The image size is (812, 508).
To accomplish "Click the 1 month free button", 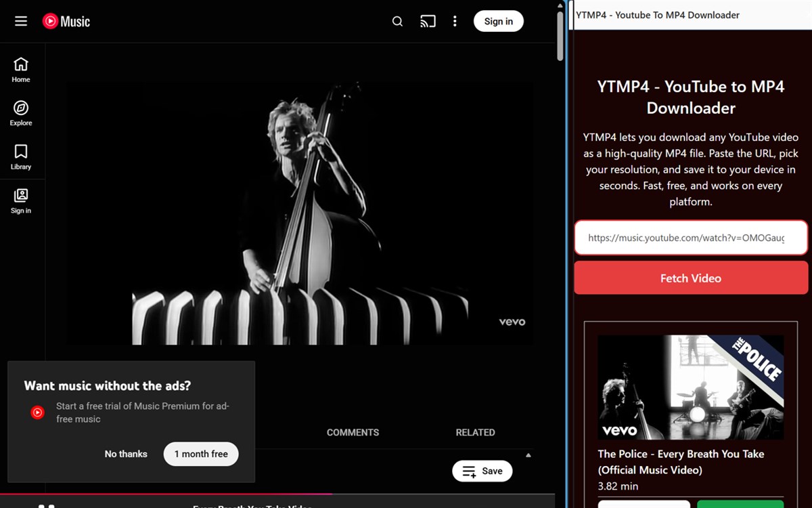I will click(201, 454).
